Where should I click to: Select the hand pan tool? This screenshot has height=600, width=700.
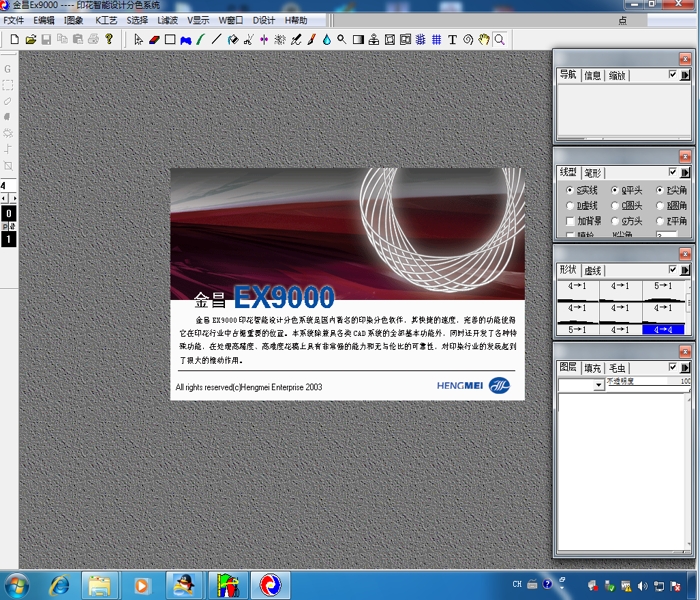tap(483, 40)
